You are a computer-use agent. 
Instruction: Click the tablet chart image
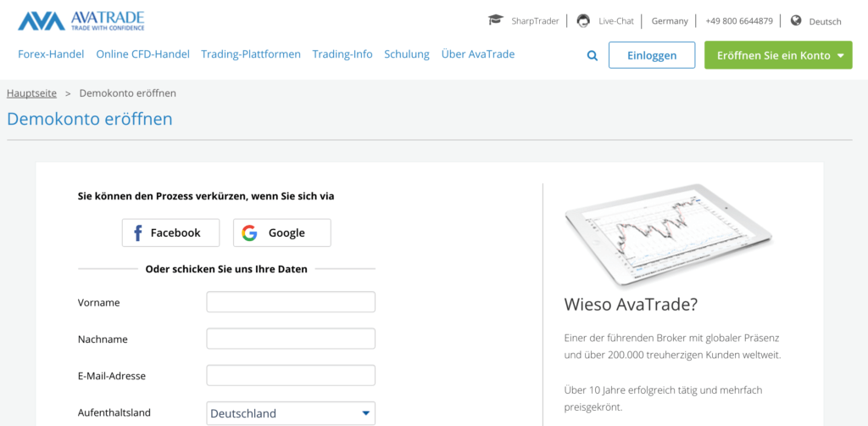tap(668, 235)
